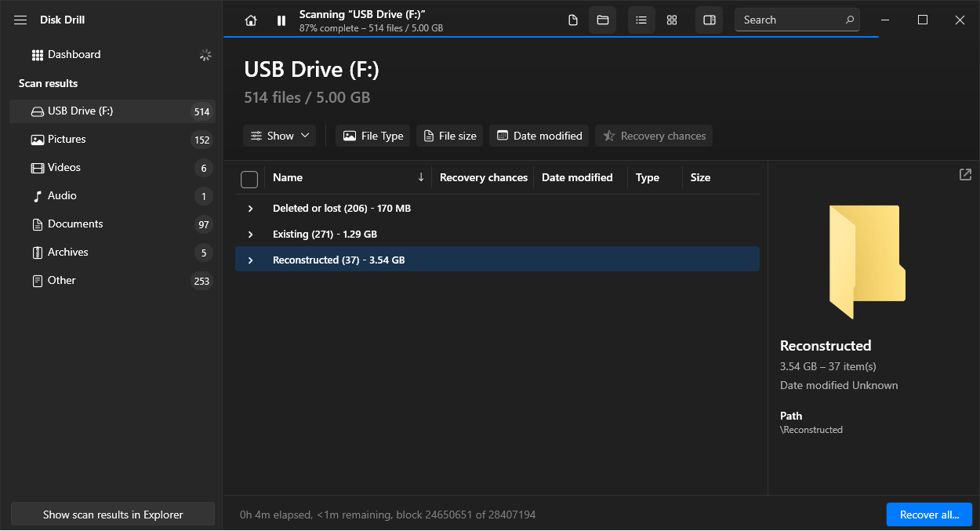Click the 514 files / 5.00 GB heading
The height and width of the screenshot is (531, 980).
pos(307,98)
